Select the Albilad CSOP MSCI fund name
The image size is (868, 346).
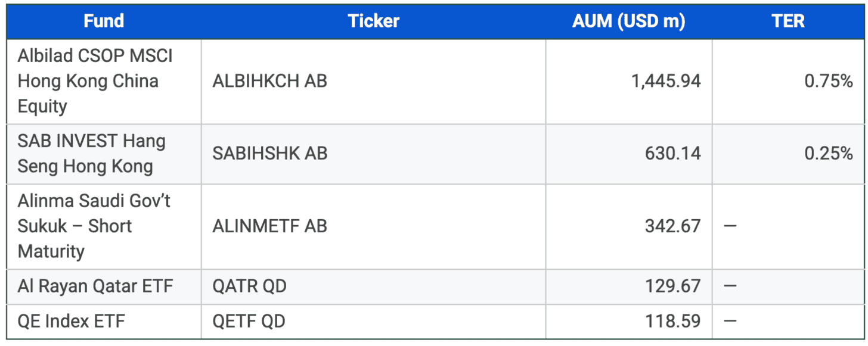click(95, 81)
